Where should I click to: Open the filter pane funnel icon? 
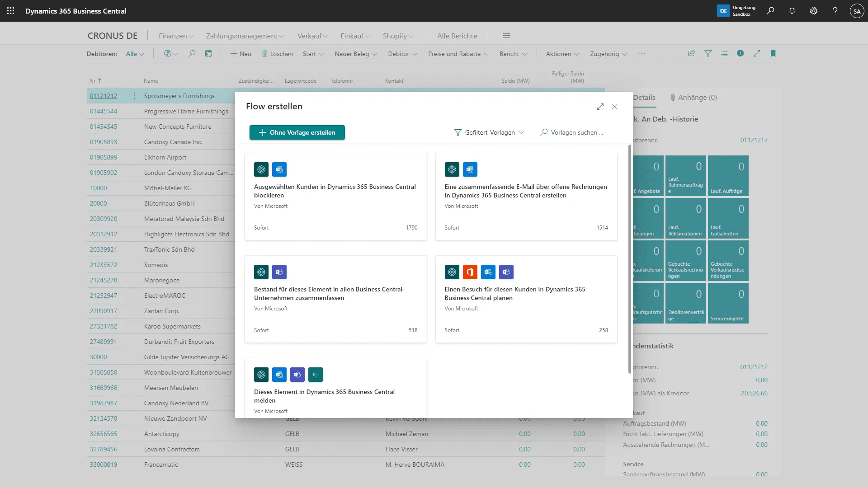pos(708,53)
